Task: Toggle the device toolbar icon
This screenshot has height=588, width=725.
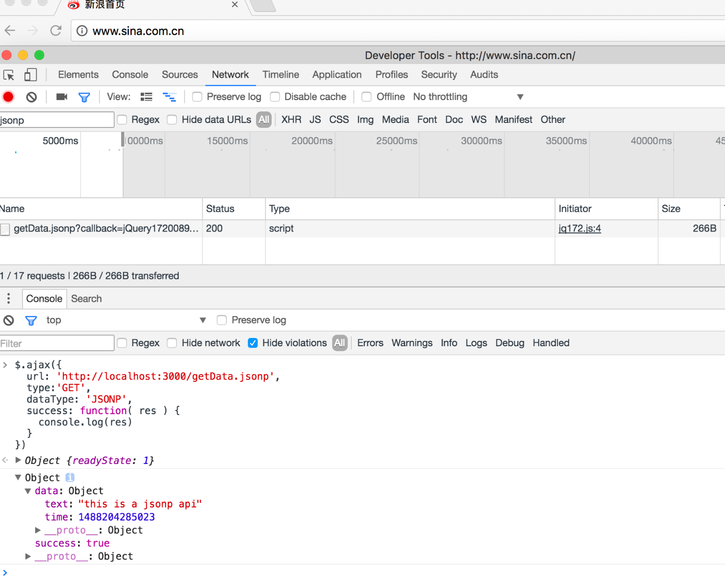Action: point(30,75)
